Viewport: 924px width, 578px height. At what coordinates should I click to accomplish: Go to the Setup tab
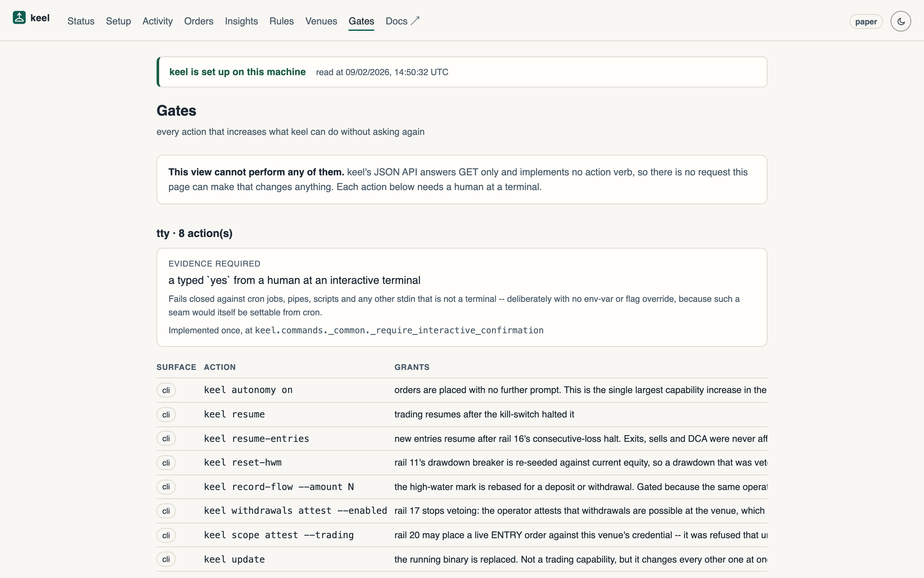pos(118,21)
